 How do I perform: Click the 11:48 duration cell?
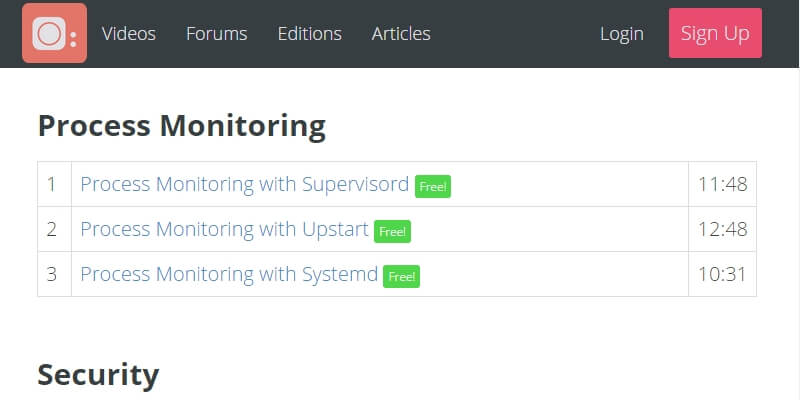722,184
